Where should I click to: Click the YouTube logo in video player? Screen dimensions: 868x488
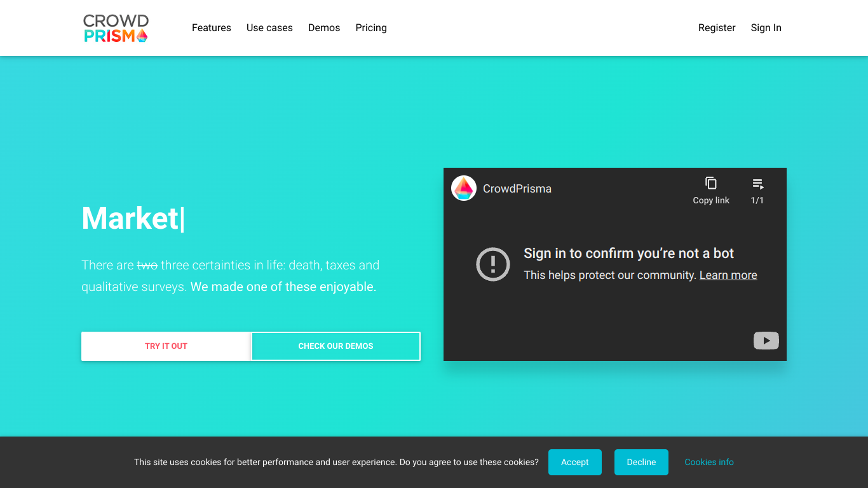tap(766, 341)
